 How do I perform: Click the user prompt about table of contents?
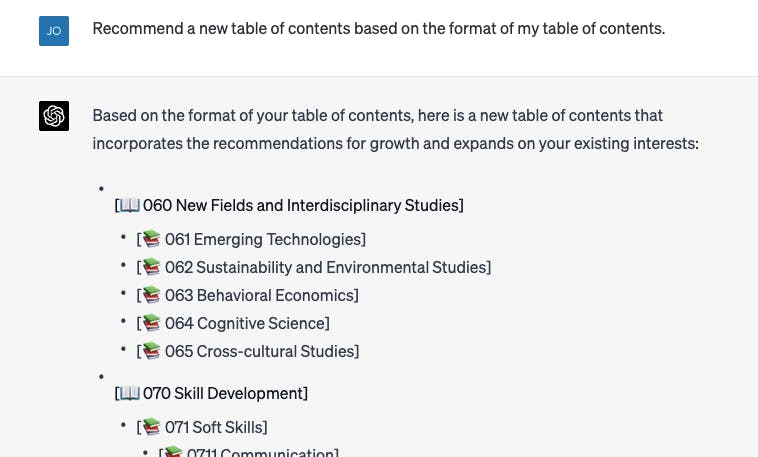[x=379, y=29]
